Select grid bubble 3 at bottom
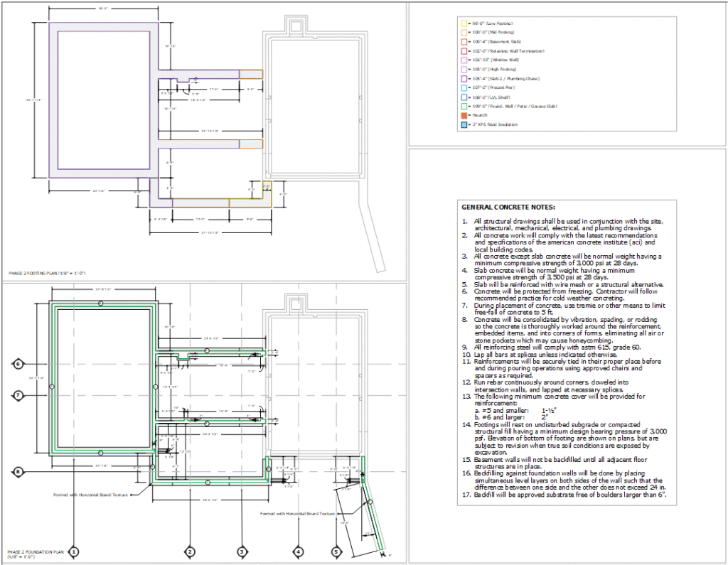The height and width of the screenshot is (565, 728). click(x=242, y=551)
